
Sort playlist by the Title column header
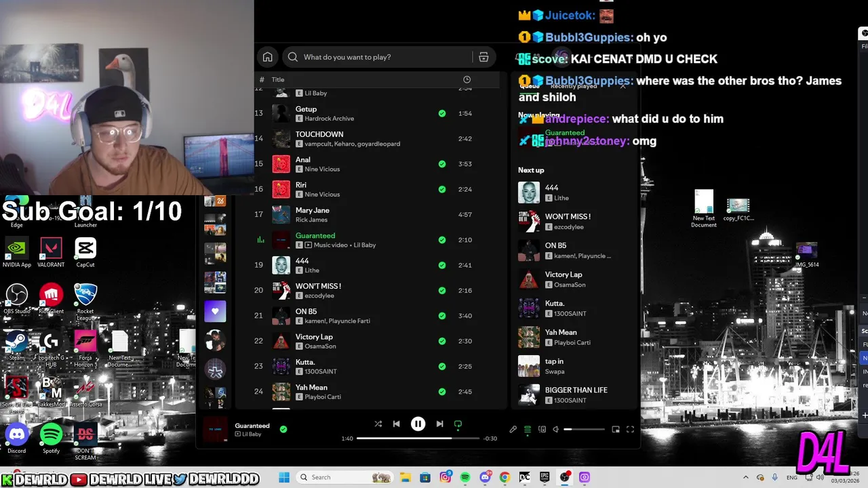278,79
